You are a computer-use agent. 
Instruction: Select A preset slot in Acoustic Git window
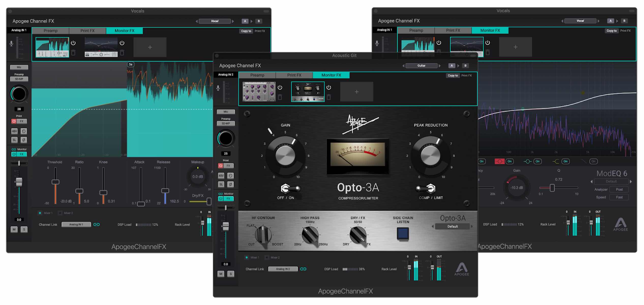pos(452,66)
